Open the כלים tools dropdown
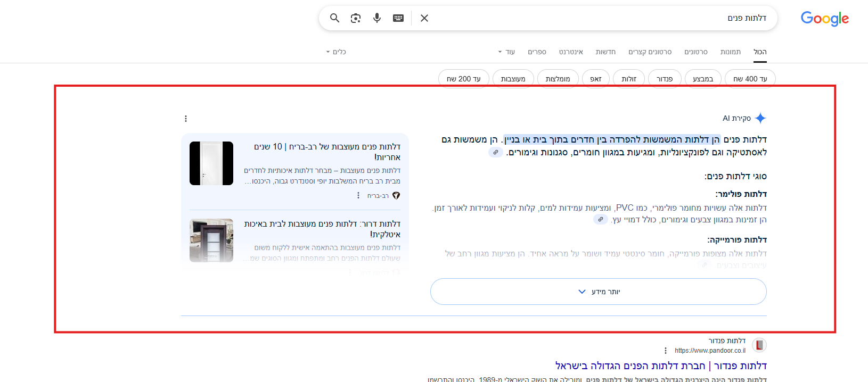This screenshot has height=382, width=868. click(336, 52)
